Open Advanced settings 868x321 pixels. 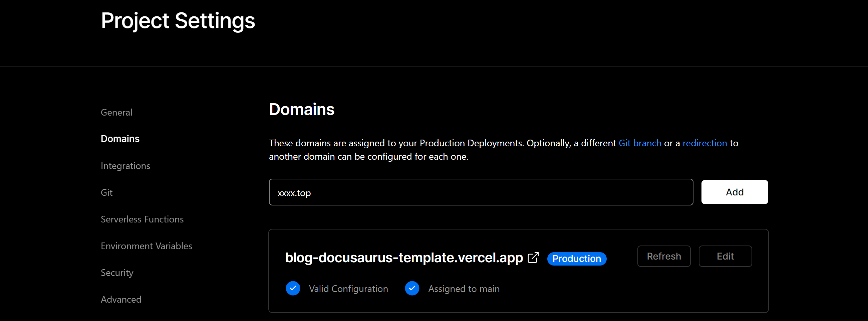point(121,299)
